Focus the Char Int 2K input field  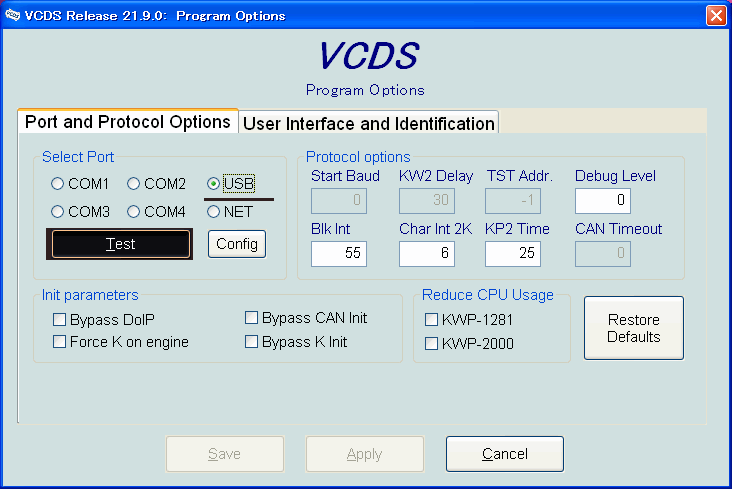[427, 254]
